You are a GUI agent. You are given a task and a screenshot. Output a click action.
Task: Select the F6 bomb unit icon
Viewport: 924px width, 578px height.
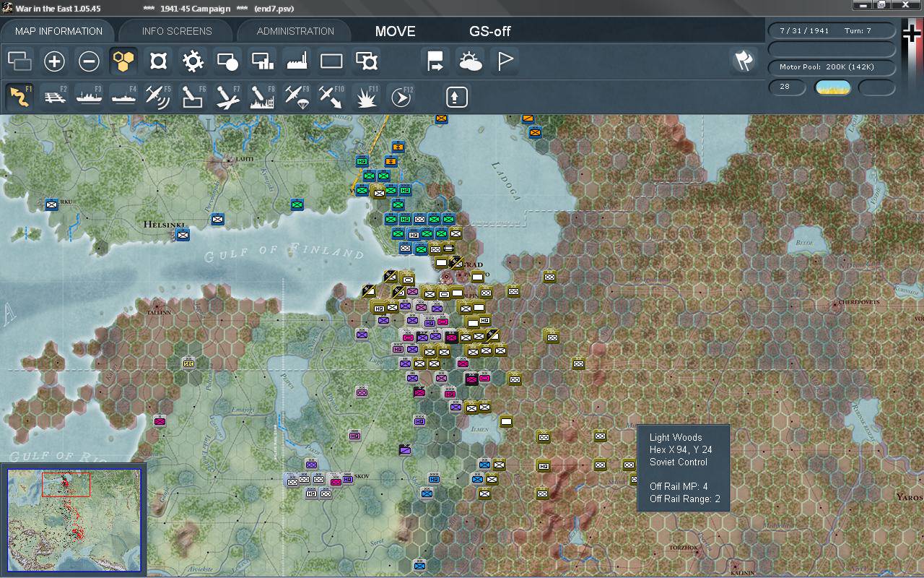[193, 96]
